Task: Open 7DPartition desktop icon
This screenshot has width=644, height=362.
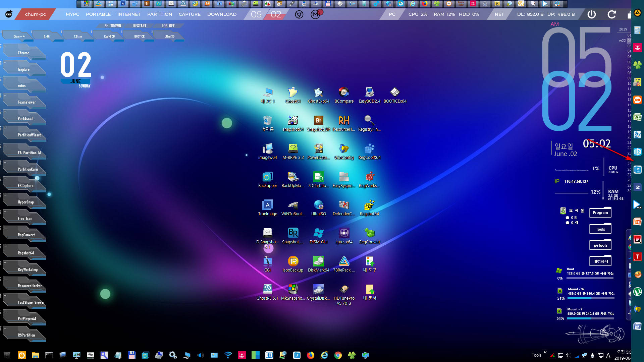Action: coord(318,180)
